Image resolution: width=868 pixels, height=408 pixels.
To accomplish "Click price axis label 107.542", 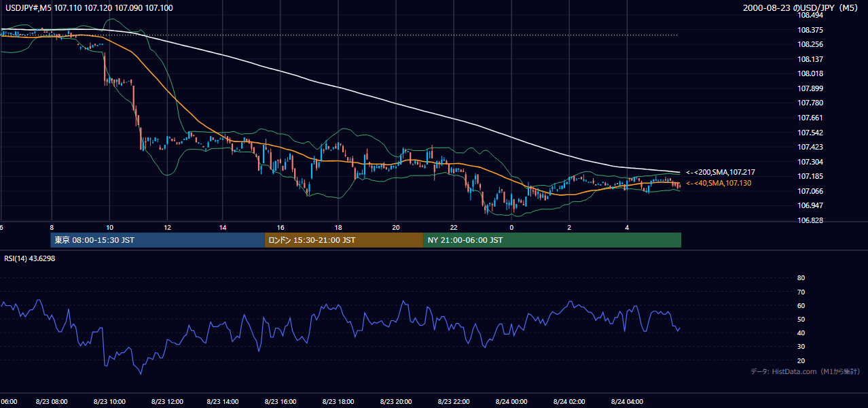I will coord(810,133).
